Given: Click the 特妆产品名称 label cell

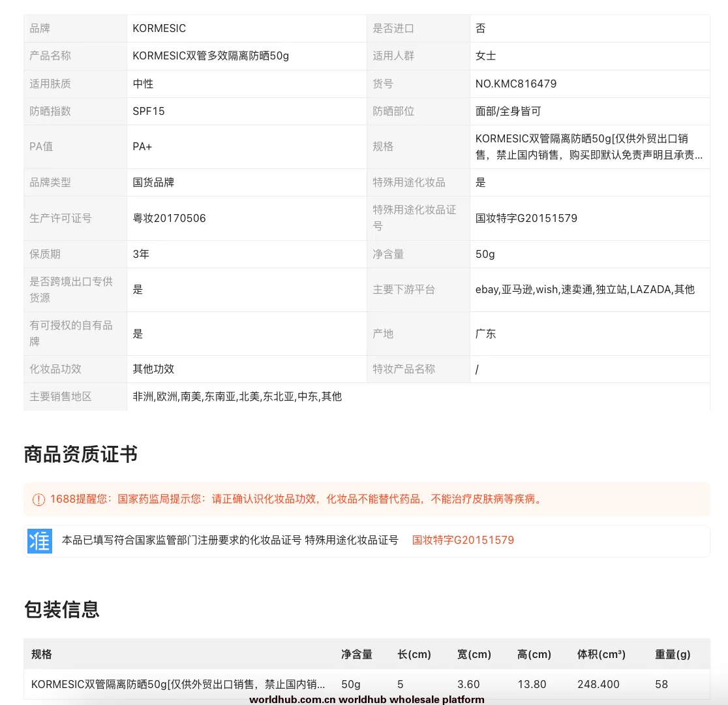Looking at the screenshot, I should (418, 369).
